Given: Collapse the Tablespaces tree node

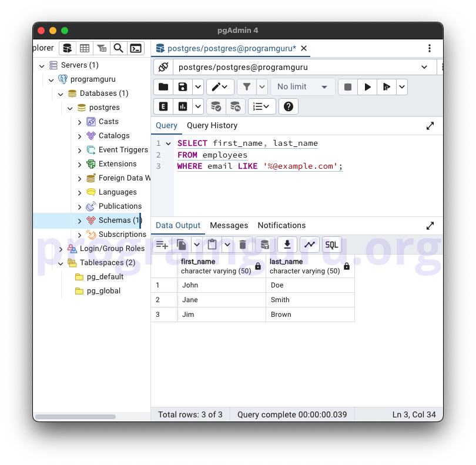Looking at the screenshot, I should tap(61, 263).
